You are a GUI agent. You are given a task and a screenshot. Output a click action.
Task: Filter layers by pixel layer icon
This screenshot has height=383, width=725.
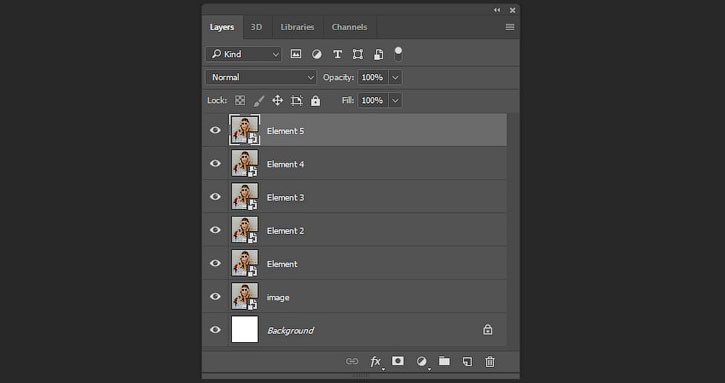click(296, 54)
